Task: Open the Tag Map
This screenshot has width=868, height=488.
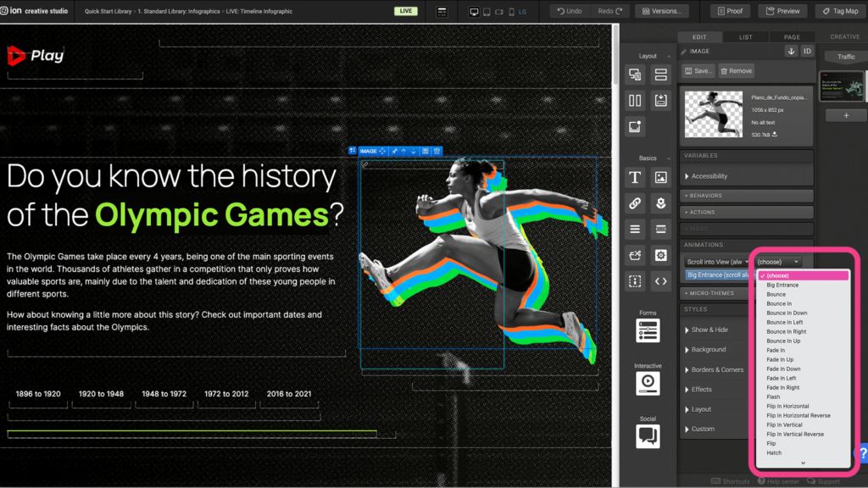Action: click(840, 11)
